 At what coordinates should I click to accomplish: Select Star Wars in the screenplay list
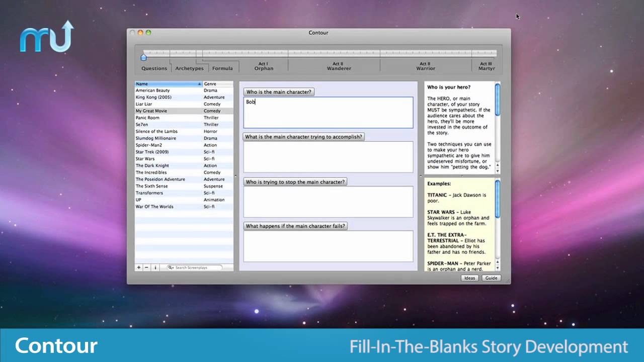point(184,159)
